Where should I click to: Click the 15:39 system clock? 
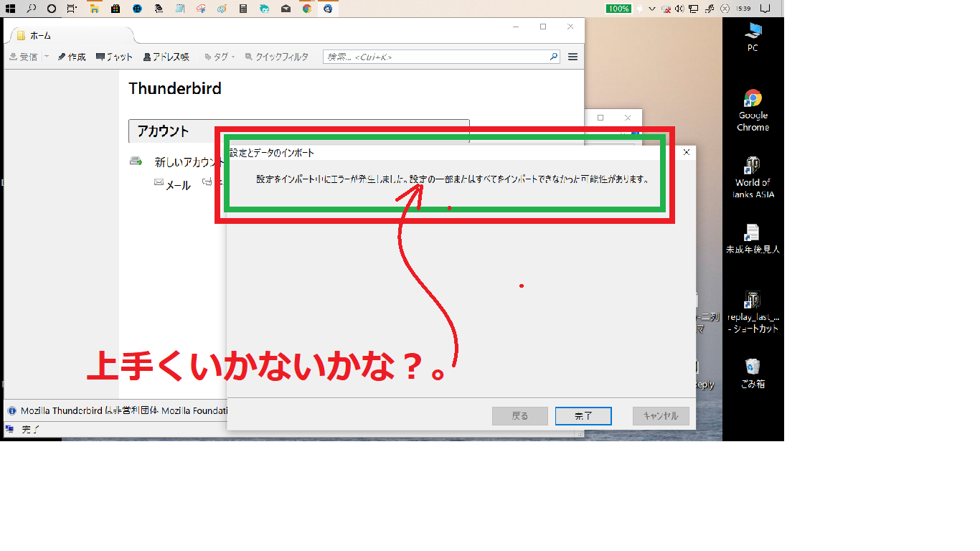click(x=743, y=9)
